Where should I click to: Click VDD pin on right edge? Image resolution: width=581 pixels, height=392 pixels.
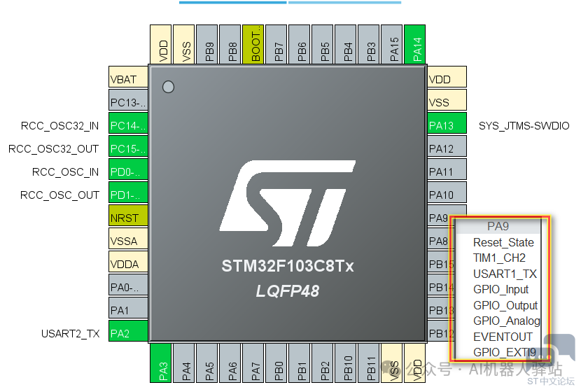(x=447, y=77)
